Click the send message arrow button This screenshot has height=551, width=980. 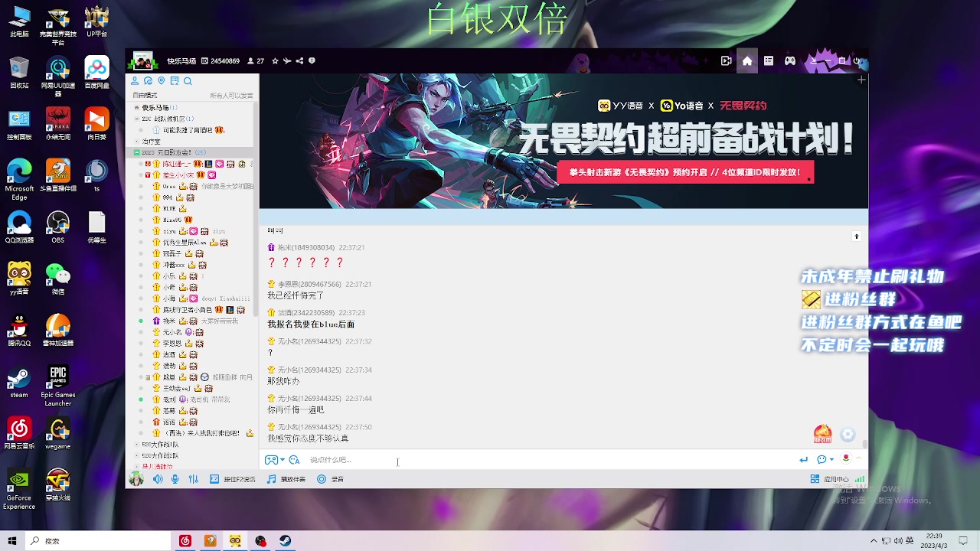click(x=803, y=459)
